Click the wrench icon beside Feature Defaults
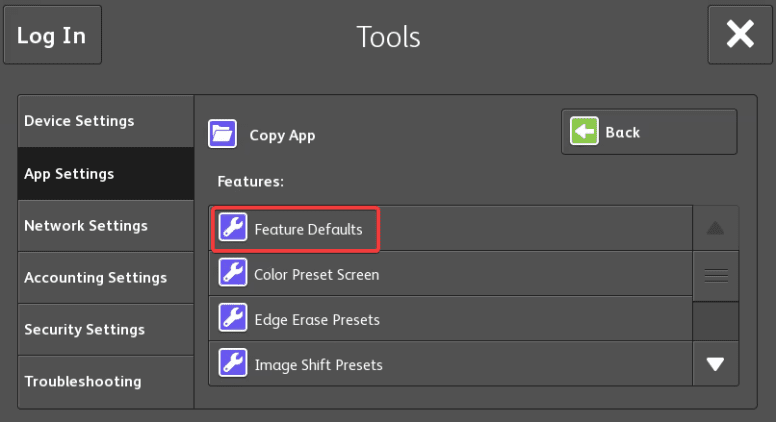 pos(233,228)
